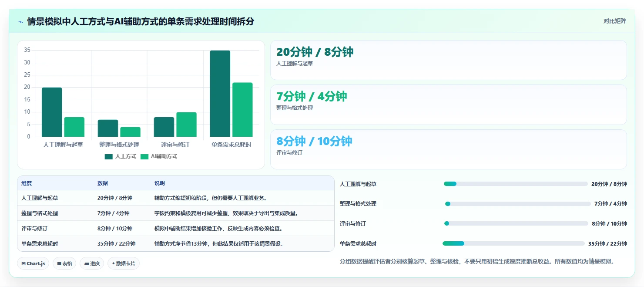Click the lightning icon beside the panel title
The height and width of the screenshot is (287, 644).
pyautogui.click(x=21, y=22)
